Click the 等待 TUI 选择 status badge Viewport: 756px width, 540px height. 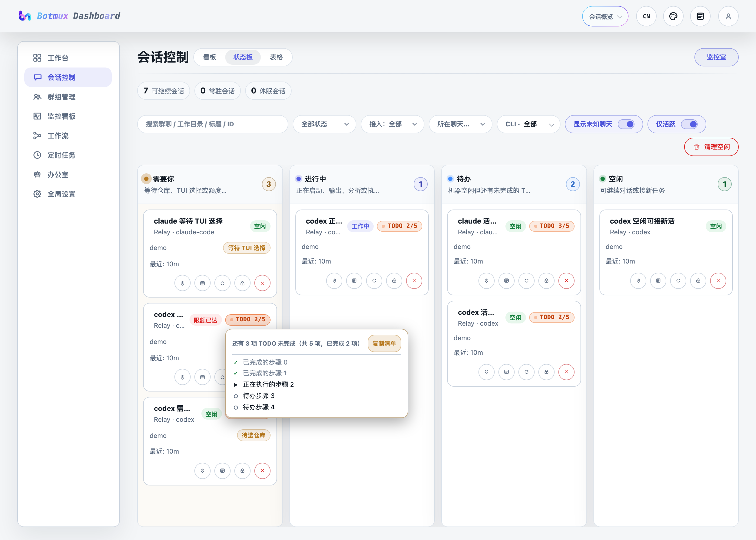pyautogui.click(x=247, y=248)
